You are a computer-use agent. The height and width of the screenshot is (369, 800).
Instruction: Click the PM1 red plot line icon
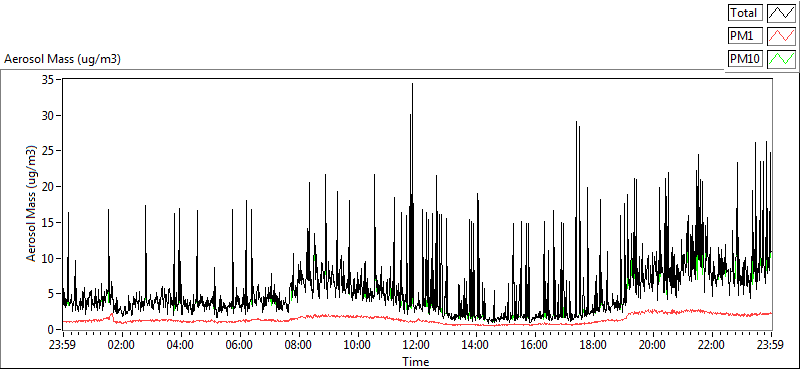(782, 36)
